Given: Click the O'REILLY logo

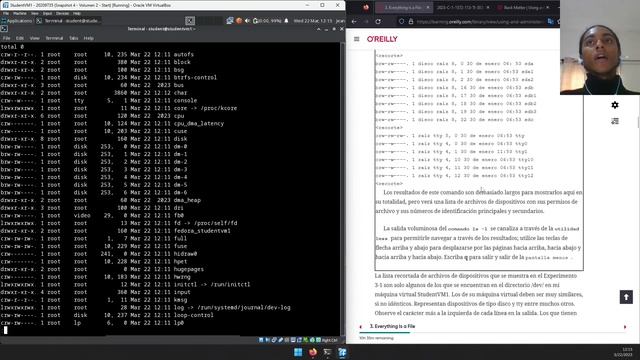Looking at the screenshot, I should [382, 39].
